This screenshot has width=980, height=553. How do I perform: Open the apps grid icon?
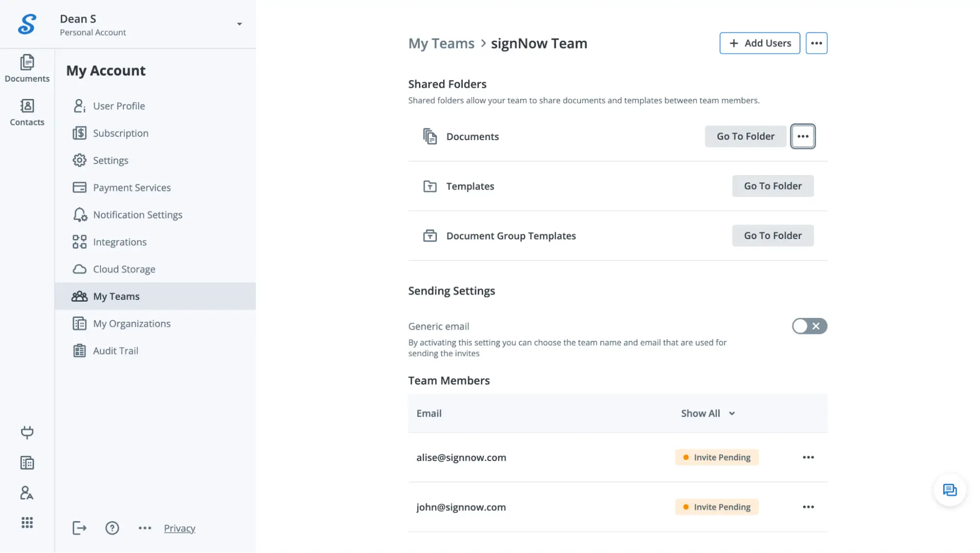[x=27, y=523]
